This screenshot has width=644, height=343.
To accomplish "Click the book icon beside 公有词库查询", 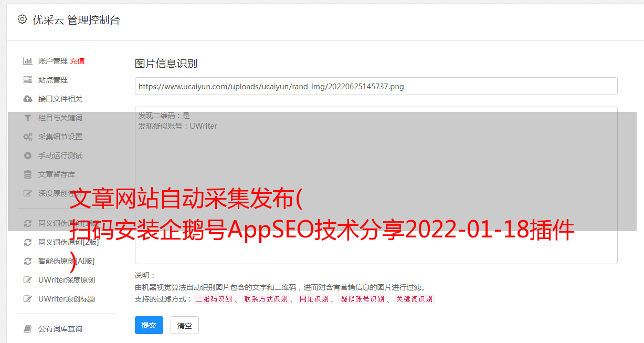I will (x=28, y=329).
